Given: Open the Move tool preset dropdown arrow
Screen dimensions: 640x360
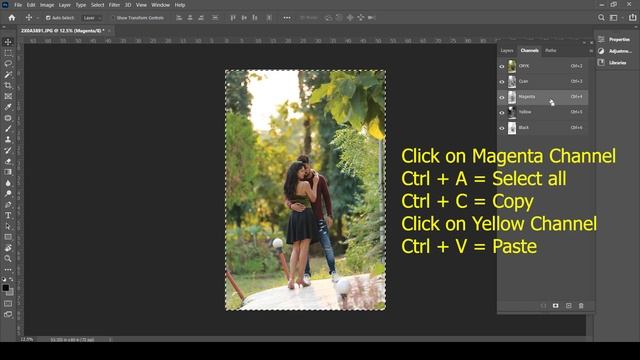Looking at the screenshot, I should [x=38, y=18].
